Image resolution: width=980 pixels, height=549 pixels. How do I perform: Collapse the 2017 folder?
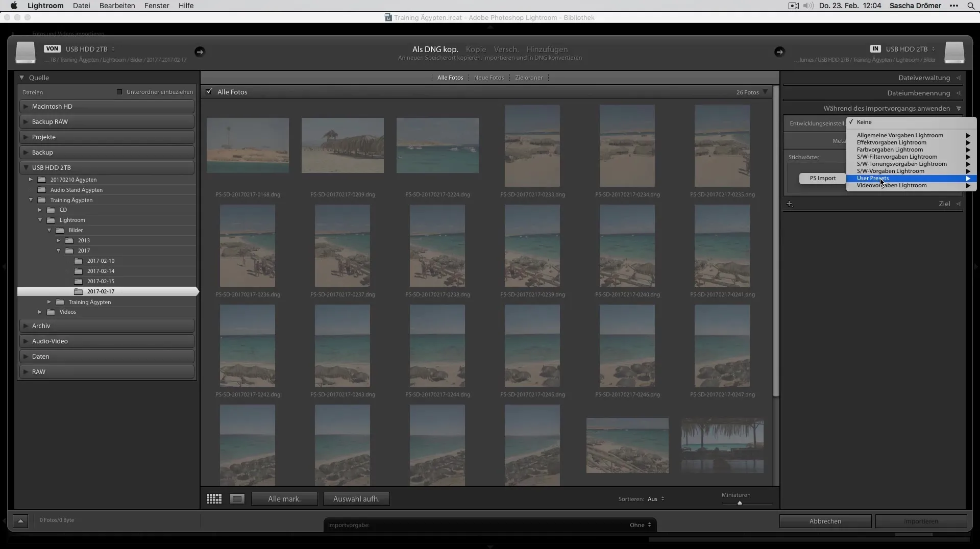(58, 251)
